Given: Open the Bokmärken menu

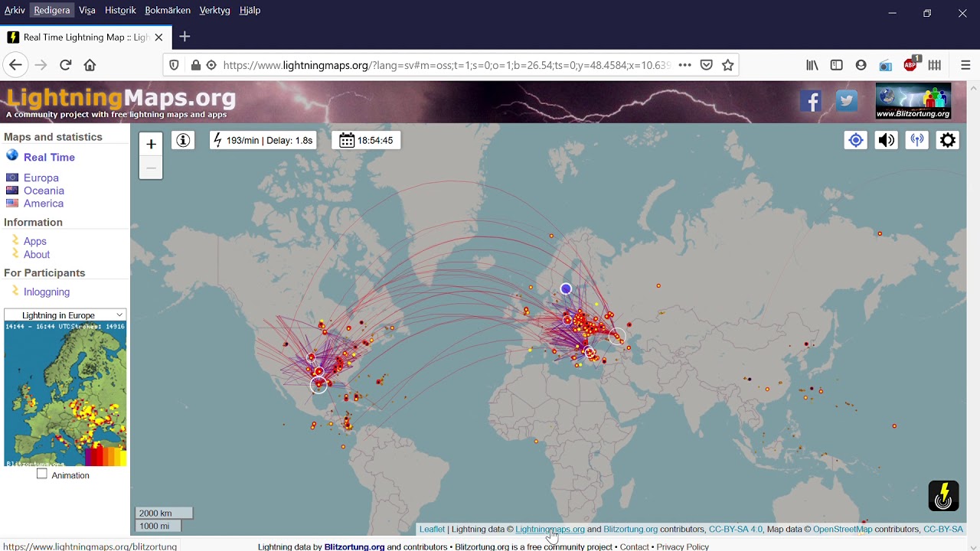Looking at the screenshot, I should (168, 11).
